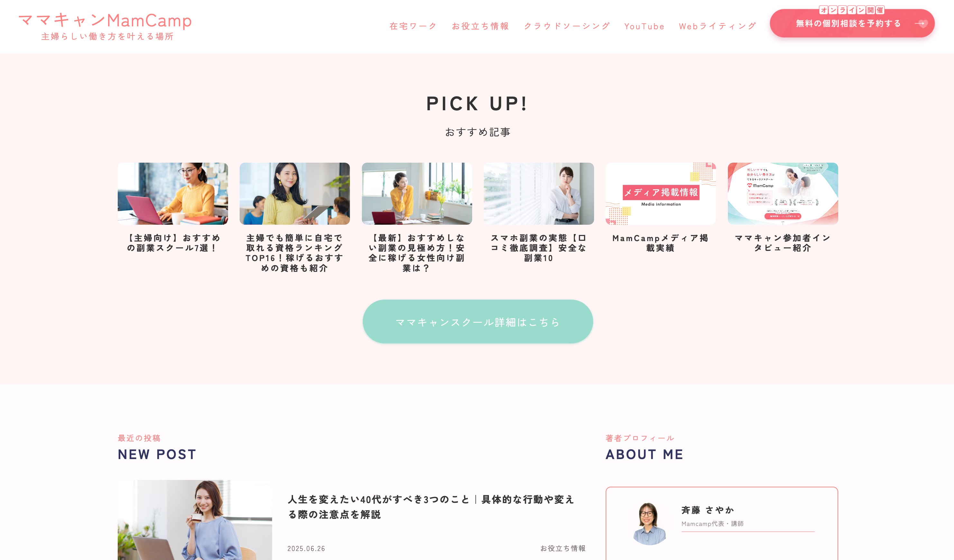The width and height of the screenshot is (954, 560).
Task: Select クラウドソーシング in the navigation
Action: pyautogui.click(x=567, y=26)
